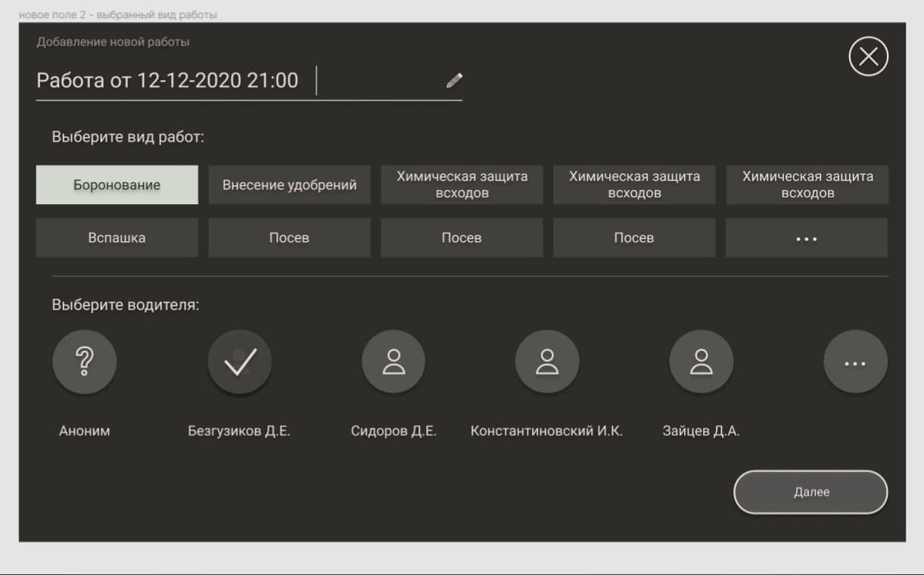
Task: Click the pencil edit icon beside work name
Action: [454, 80]
